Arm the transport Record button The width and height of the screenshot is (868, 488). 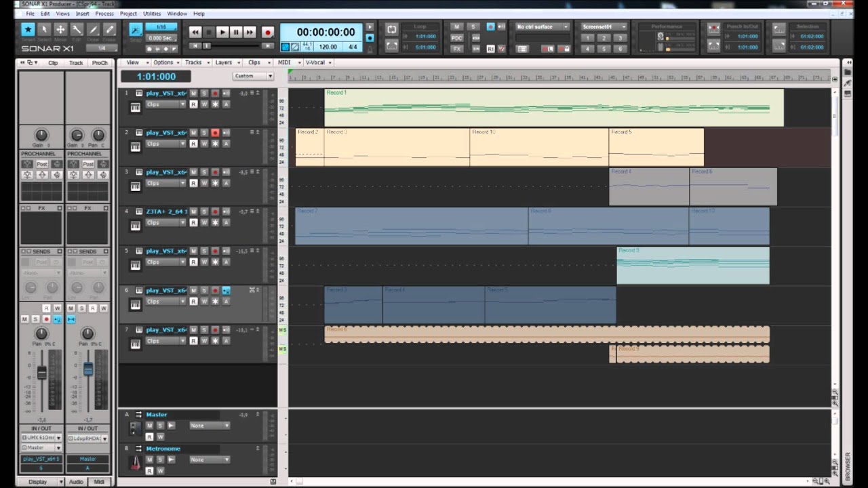coord(268,32)
